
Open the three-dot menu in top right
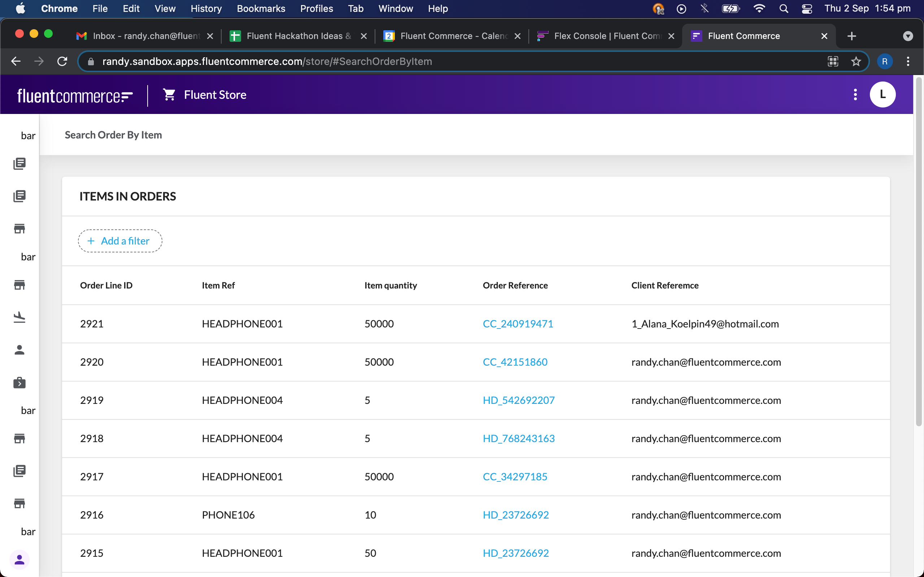(856, 94)
